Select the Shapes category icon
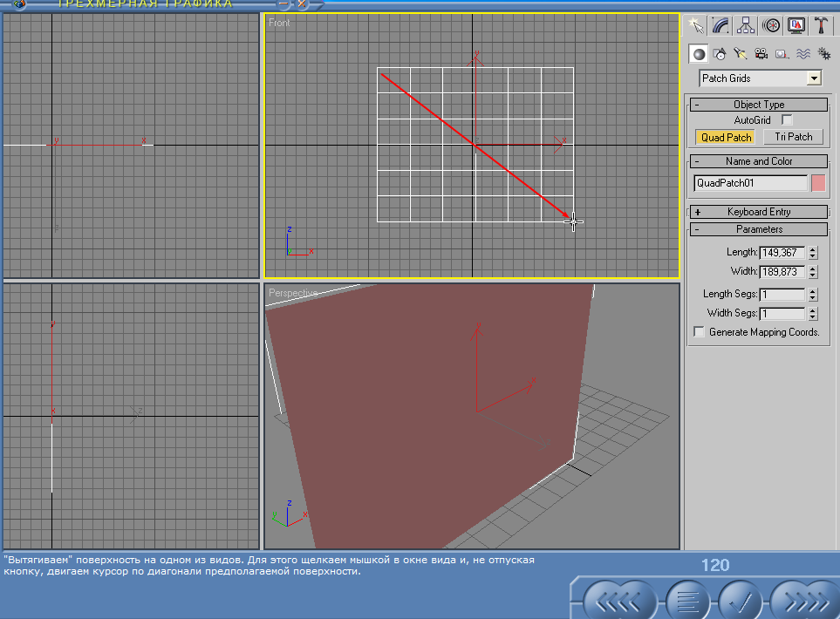Image resolution: width=840 pixels, height=619 pixels. [720, 54]
